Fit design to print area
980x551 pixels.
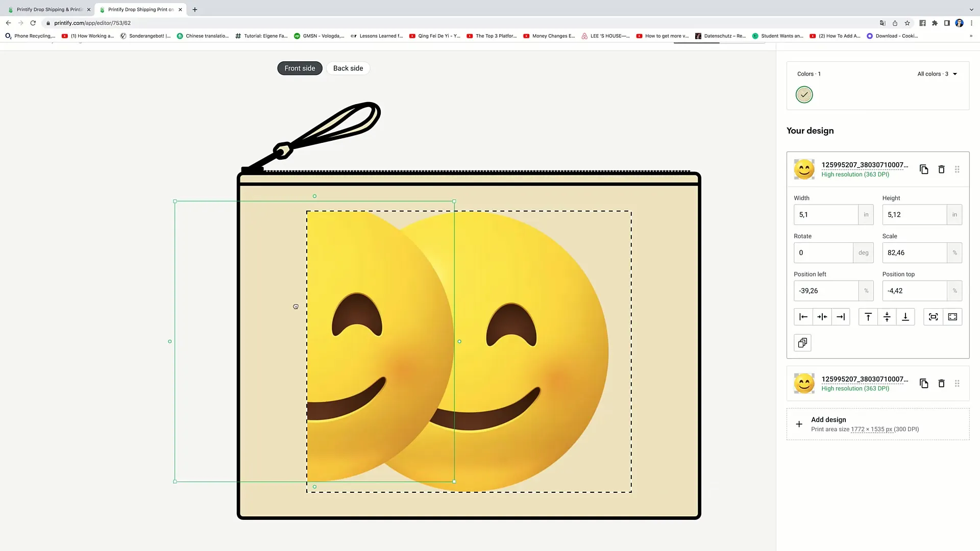934,317
